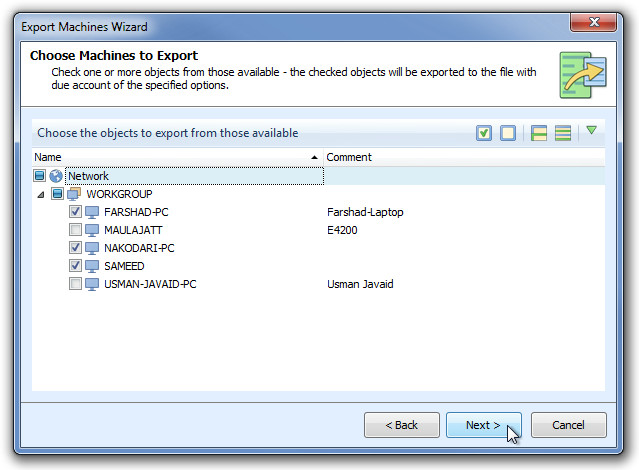
Task: Toggle the Network checkbox
Action: [x=40, y=176]
